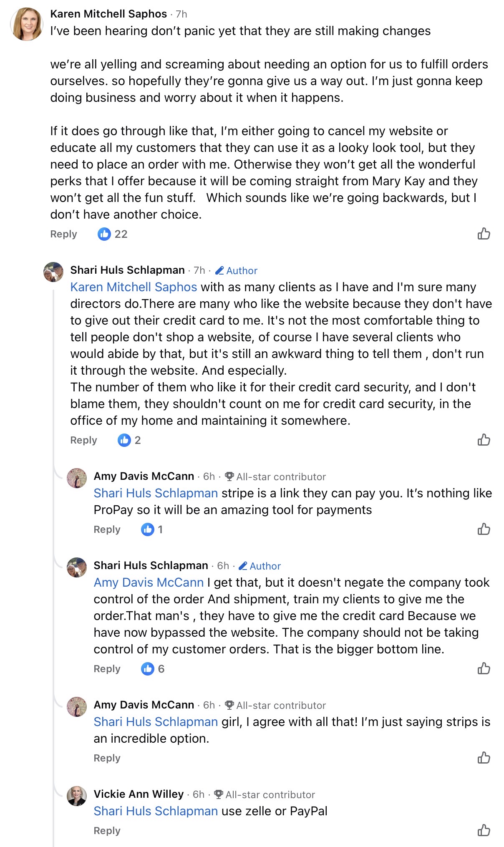Open the Amy Davis McCann mention link
The height and width of the screenshot is (847, 504).
click(149, 582)
